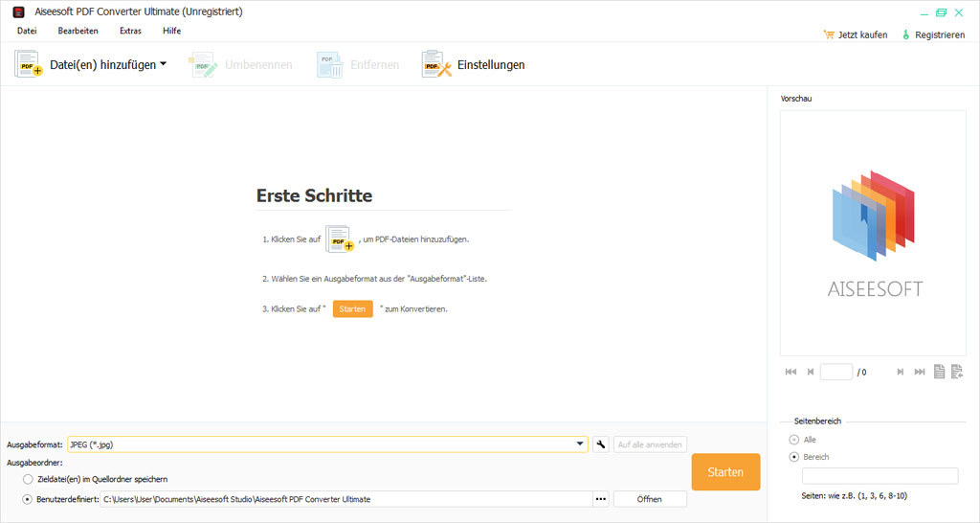Click the small Starten button in Erste Schritte
The height and width of the screenshot is (523, 980).
(352, 309)
